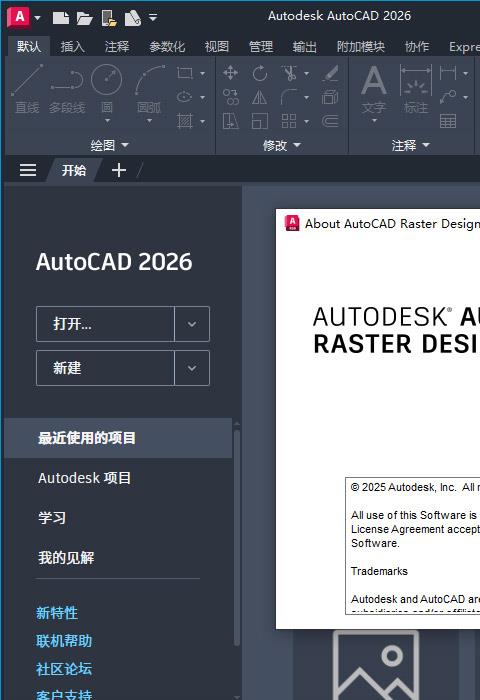
Task: Switch to the 参数化 ribbon tab
Action: pyautogui.click(x=167, y=46)
